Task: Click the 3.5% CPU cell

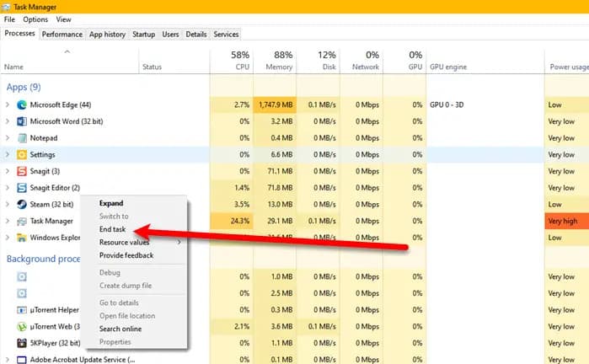Action: point(232,204)
